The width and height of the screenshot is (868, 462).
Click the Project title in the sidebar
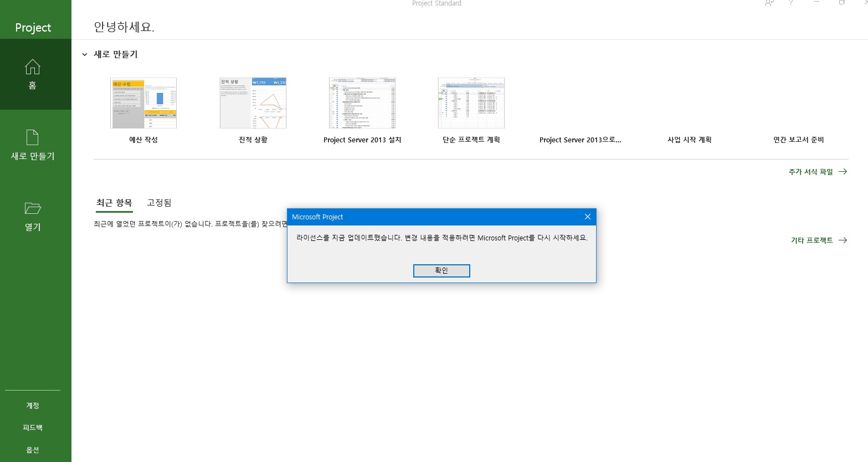click(x=33, y=28)
